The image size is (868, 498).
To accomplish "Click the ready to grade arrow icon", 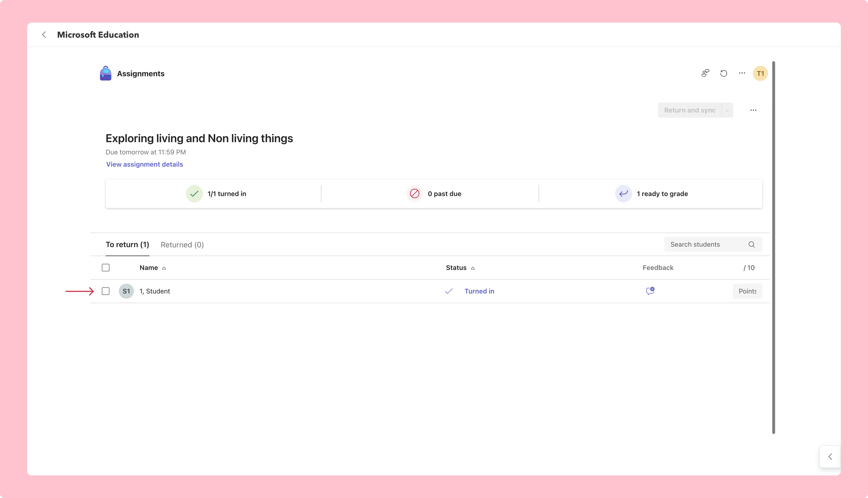I will tap(623, 194).
